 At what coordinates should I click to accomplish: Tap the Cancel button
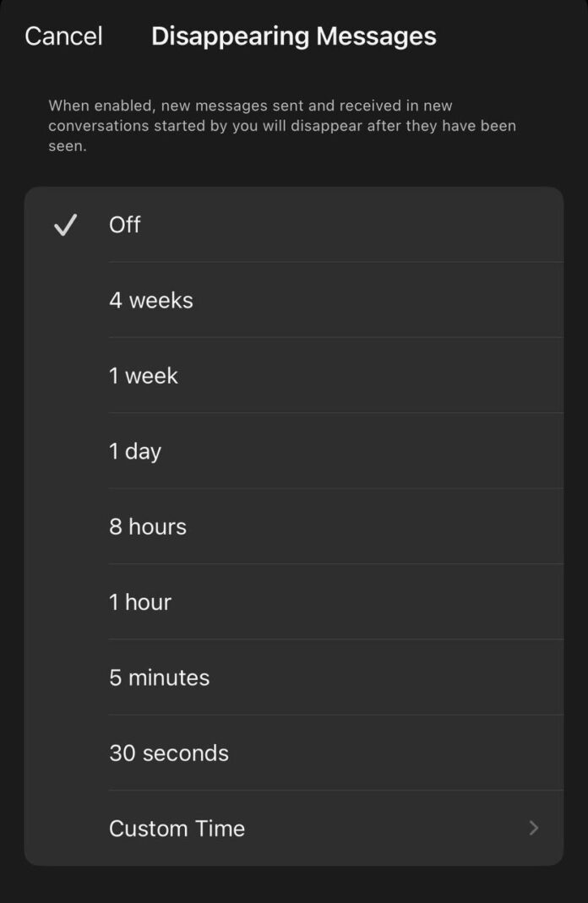[x=63, y=36]
